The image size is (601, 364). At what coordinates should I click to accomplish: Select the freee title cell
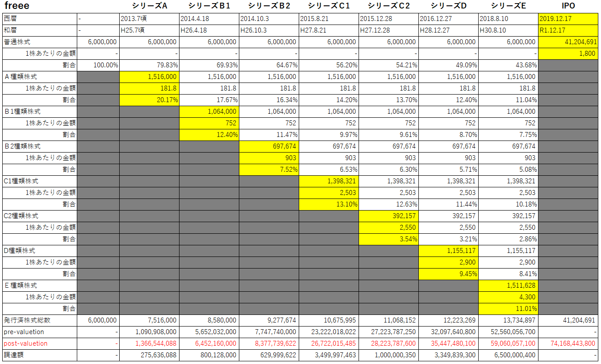(x=39, y=7)
